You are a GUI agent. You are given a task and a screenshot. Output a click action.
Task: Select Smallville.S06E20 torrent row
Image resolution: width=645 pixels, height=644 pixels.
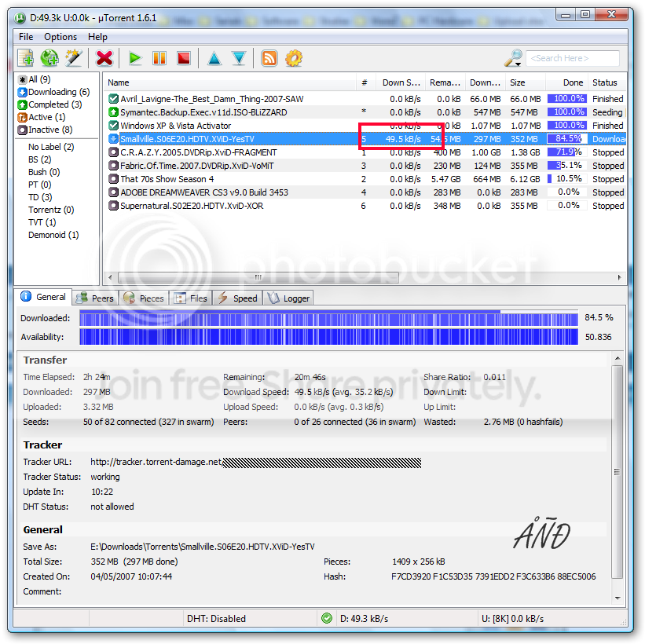tap(365, 139)
